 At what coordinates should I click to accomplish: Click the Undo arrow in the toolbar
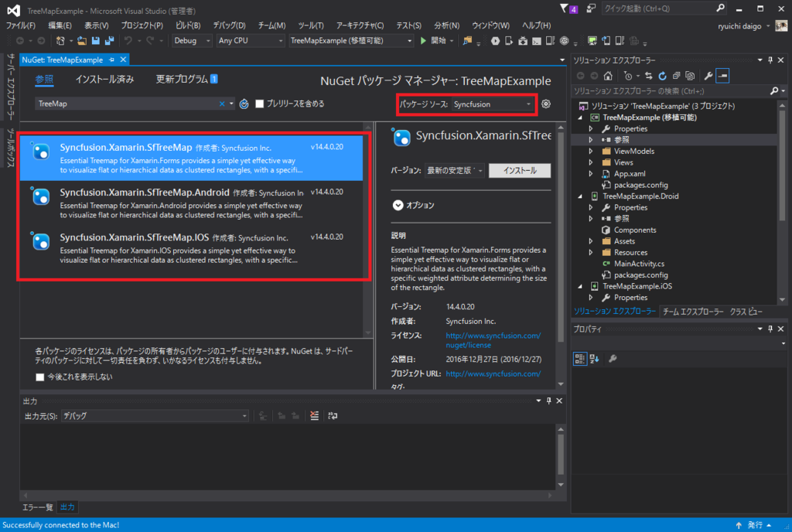point(128,41)
